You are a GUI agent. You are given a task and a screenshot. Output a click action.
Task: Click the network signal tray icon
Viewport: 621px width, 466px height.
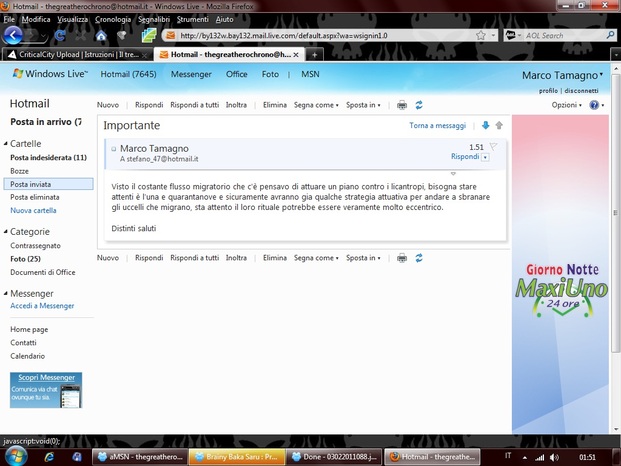point(539,457)
